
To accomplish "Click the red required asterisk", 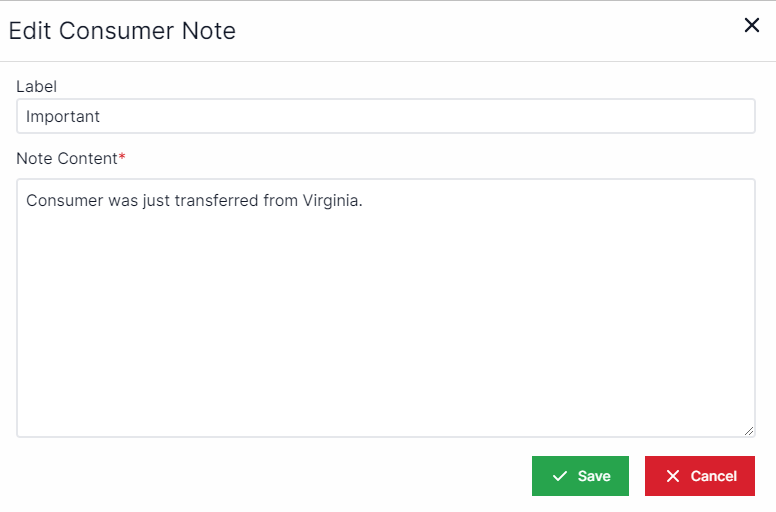I will click(x=122, y=159).
